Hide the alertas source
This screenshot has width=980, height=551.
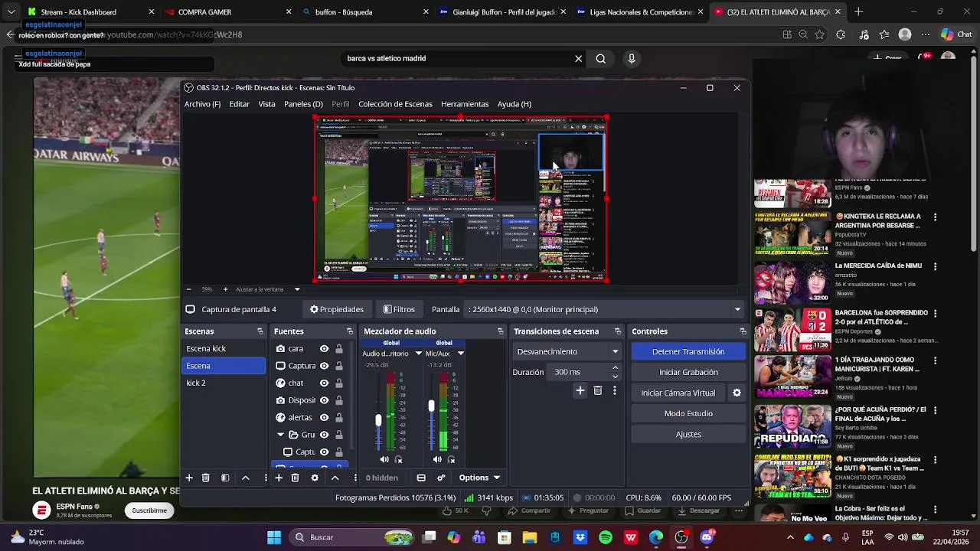coord(325,417)
